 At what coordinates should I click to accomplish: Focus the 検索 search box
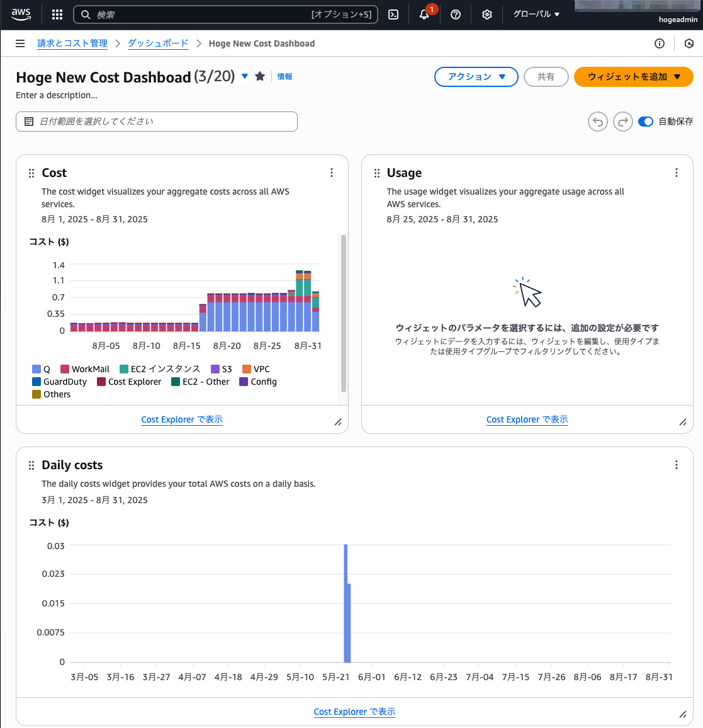[x=225, y=14]
